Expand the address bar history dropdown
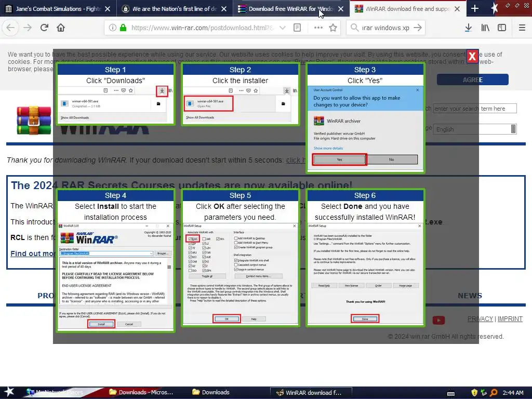The height and width of the screenshot is (399, 532). pyautogui.click(x=282, y=28)
